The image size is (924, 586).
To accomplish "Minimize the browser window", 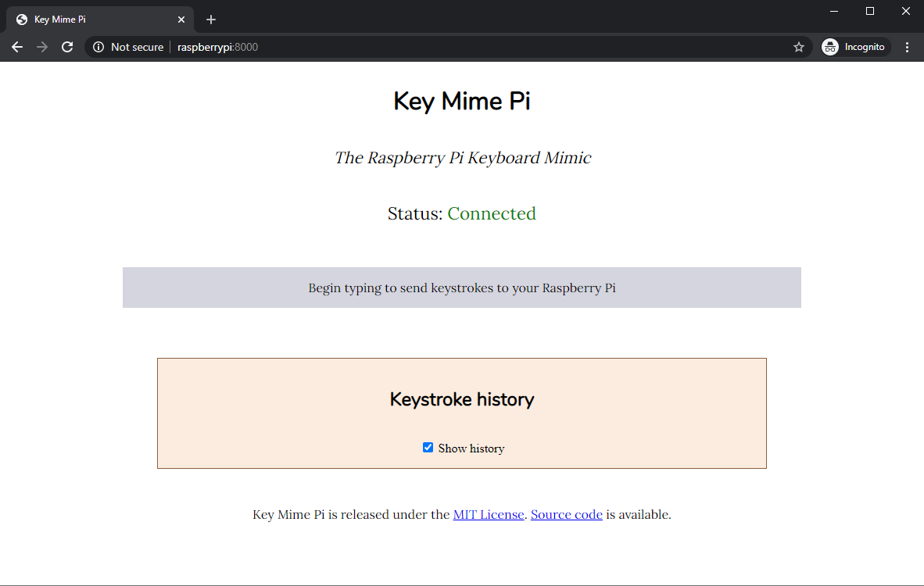I will click(834, 11).
